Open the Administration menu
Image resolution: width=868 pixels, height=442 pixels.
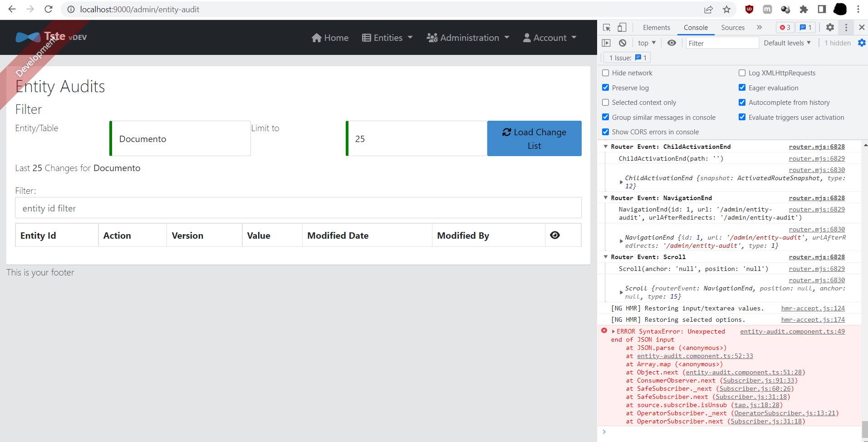click(x=467, y=37)
